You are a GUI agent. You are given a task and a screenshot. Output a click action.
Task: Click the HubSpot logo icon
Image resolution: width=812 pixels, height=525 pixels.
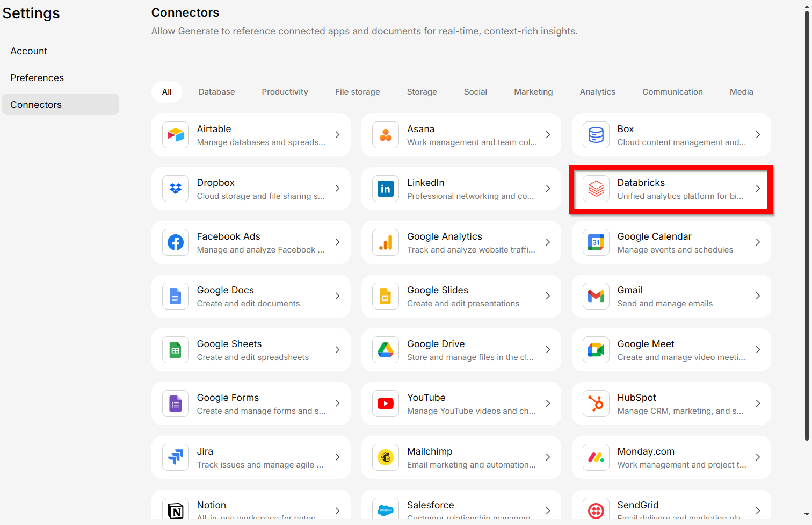596,404
